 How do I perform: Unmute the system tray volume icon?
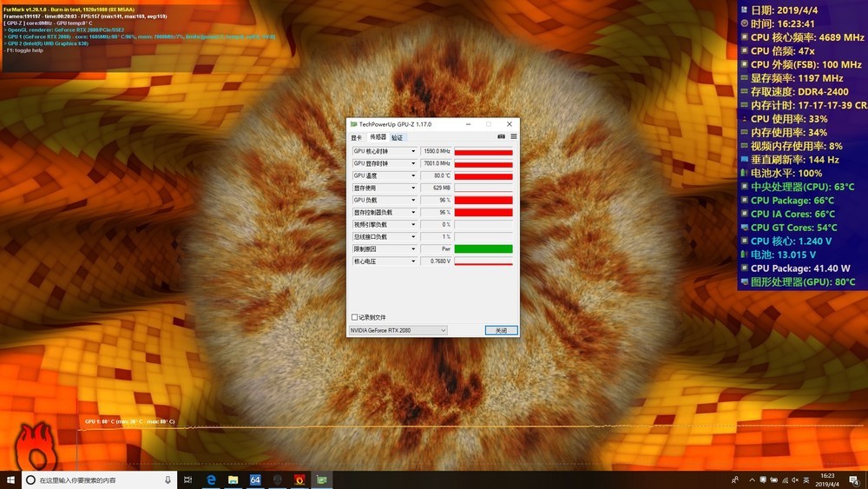point(795,479)
